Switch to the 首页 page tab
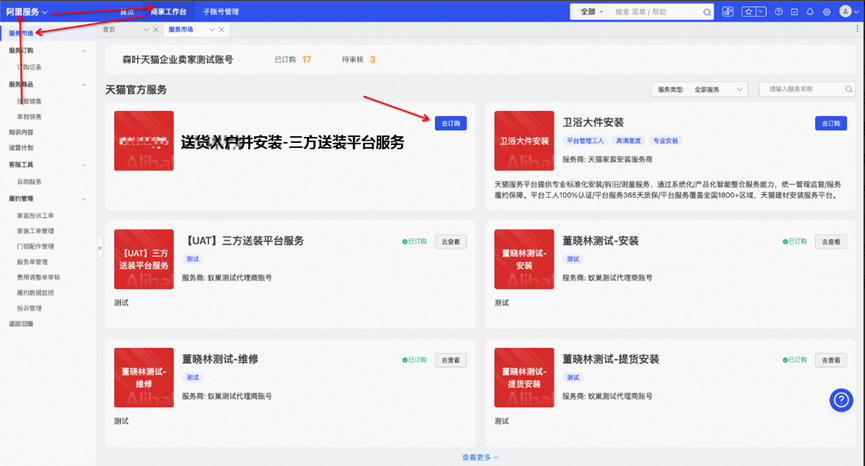 109,30
